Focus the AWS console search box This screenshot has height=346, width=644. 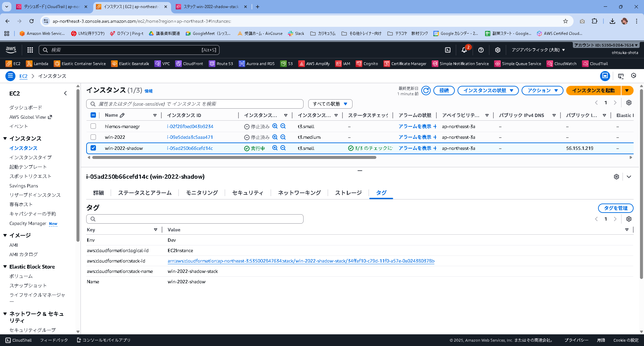[x=129, y=50]
